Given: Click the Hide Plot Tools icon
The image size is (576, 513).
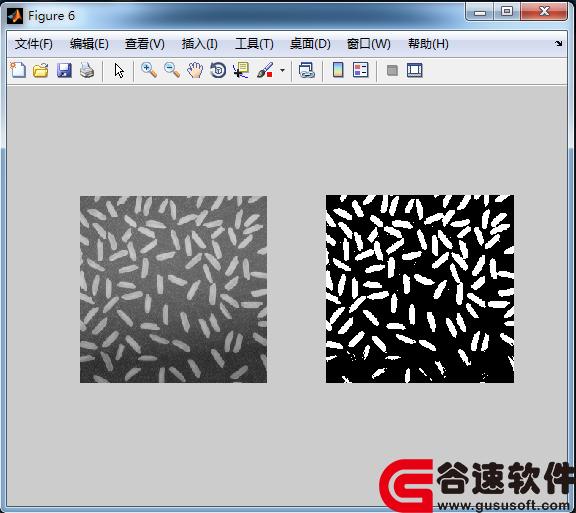Looking at the screenshot, I should [x=392, y=70].
